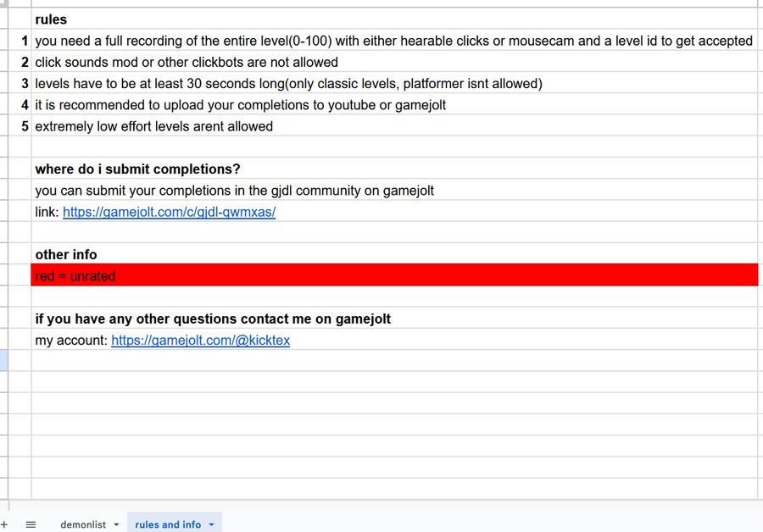
Task: Open the demonlist tab dropdown arrow
Action: tap(116, 525)
